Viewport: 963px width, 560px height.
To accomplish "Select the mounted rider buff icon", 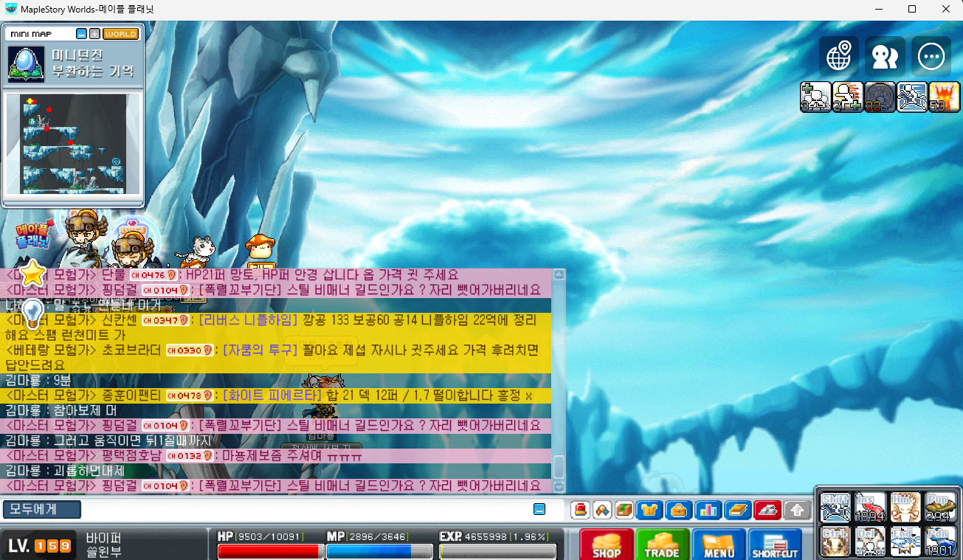I will [911, 97].
